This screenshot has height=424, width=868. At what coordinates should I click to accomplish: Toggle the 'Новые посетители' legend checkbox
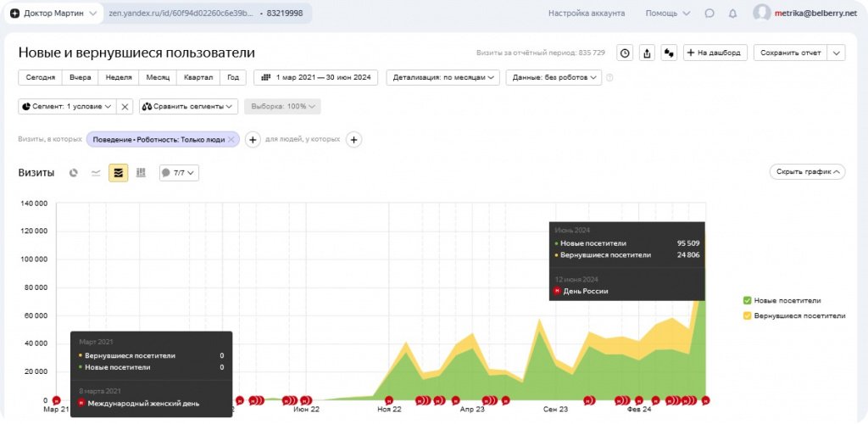click(x=747, y=300)
